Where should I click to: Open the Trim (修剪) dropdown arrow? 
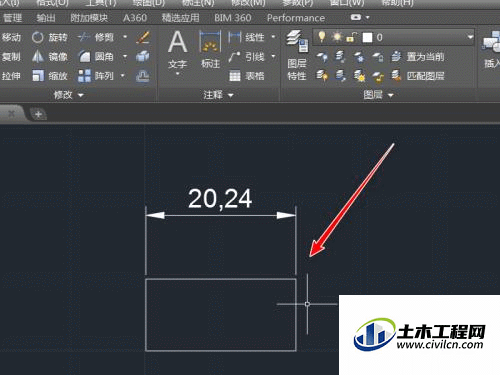[125, 37]
